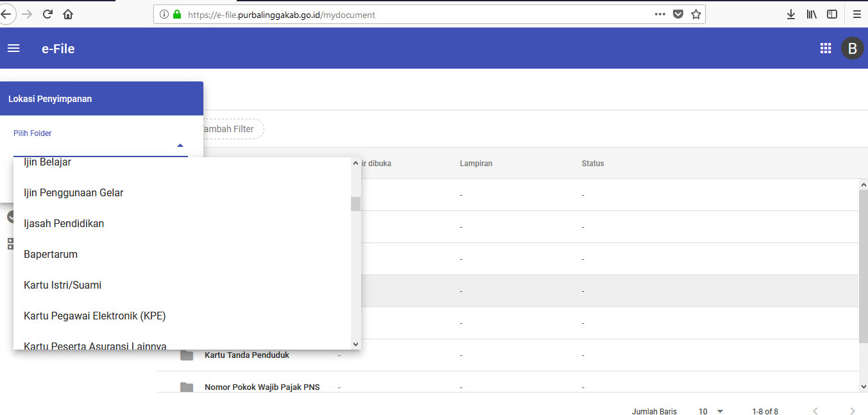
Task: Open the user avatar B menu
Action: click(853, 48)
